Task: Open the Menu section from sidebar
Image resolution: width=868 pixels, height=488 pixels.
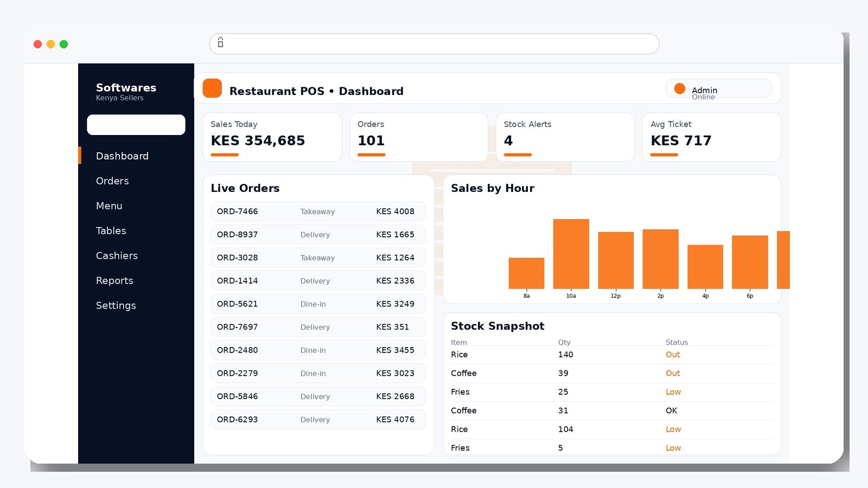Action: 108,206
